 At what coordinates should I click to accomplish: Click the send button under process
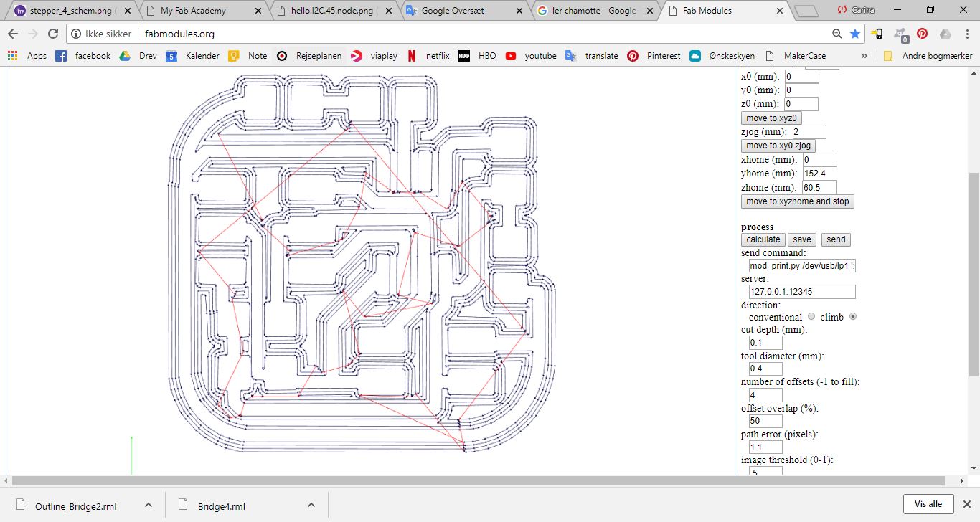[836, 239]
